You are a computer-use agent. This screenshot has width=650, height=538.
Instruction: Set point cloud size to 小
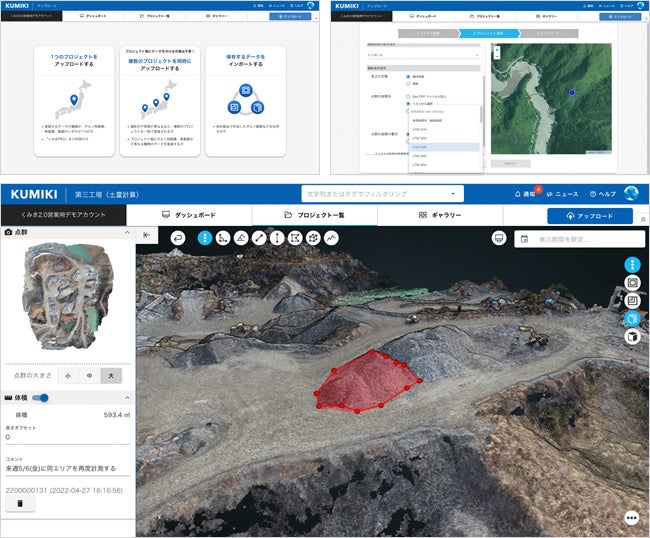click(x=68, y=376)
